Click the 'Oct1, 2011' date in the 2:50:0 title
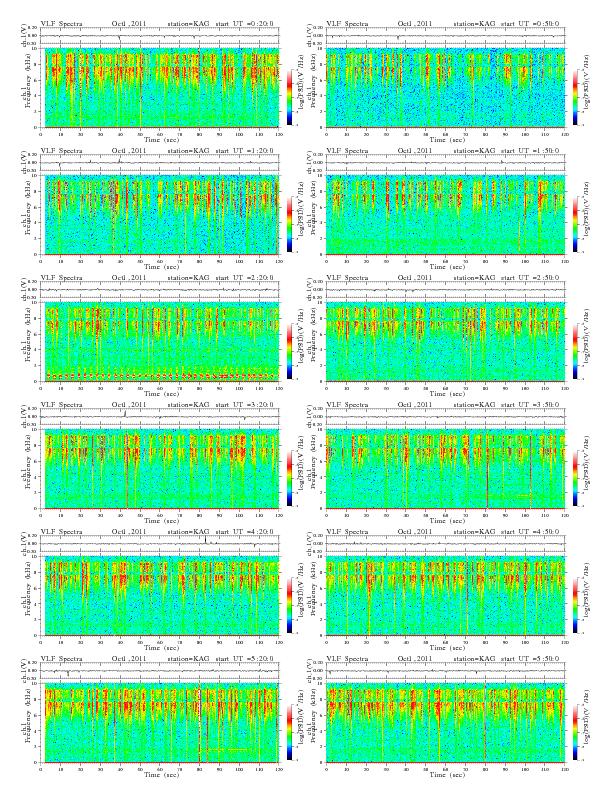612x792 pixels. [415, 277]
